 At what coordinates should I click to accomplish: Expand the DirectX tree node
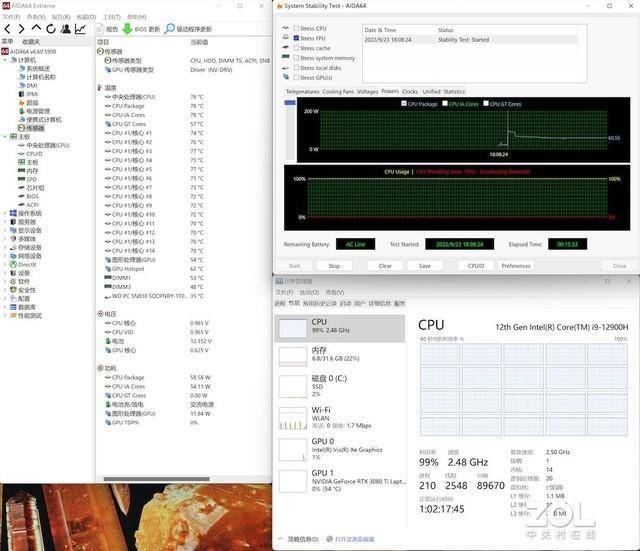[5, 264]
